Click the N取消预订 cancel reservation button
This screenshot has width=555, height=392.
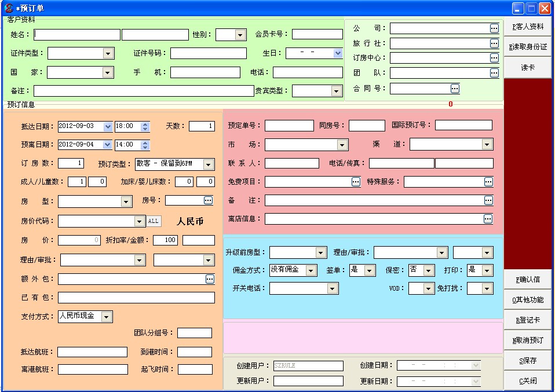[527, 340]
